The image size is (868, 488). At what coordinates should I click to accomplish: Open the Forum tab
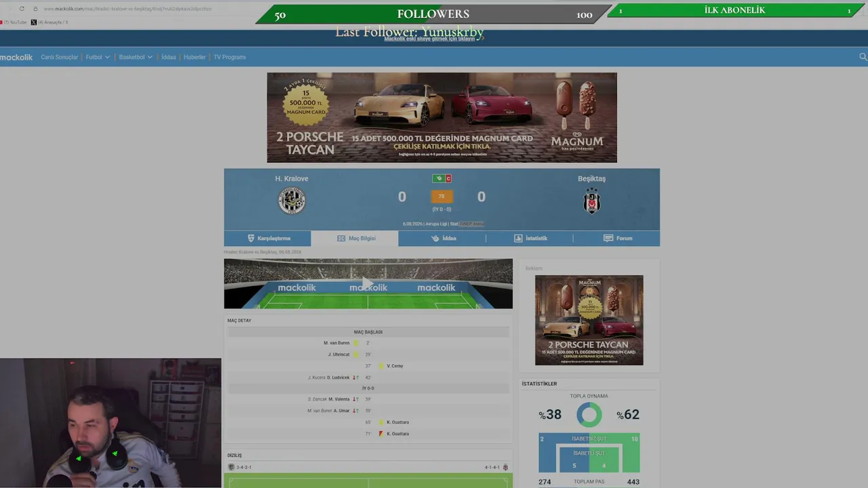pos(616,239)
